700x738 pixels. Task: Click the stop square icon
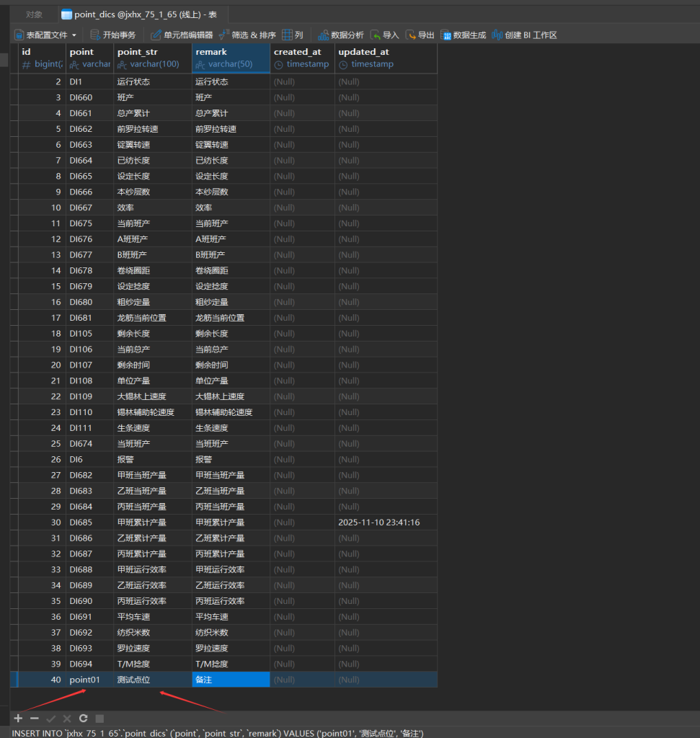tap(100, 719)
